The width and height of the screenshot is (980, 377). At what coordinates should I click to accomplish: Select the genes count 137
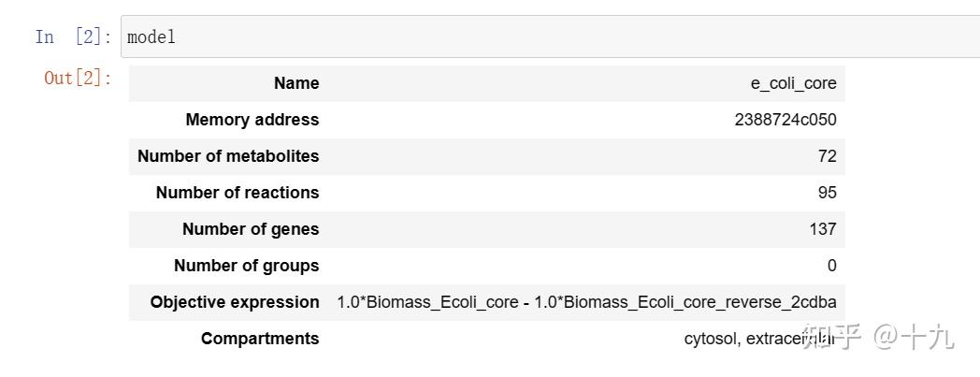tap(823, 229)
